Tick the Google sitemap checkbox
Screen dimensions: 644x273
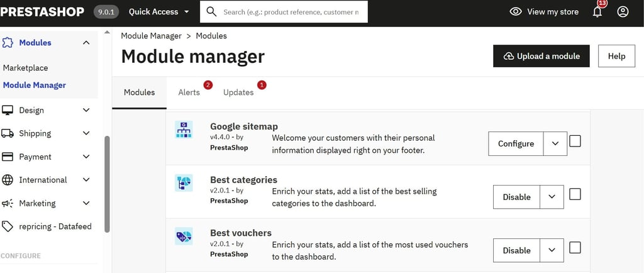pyautogui.click(x=575, y=141)
